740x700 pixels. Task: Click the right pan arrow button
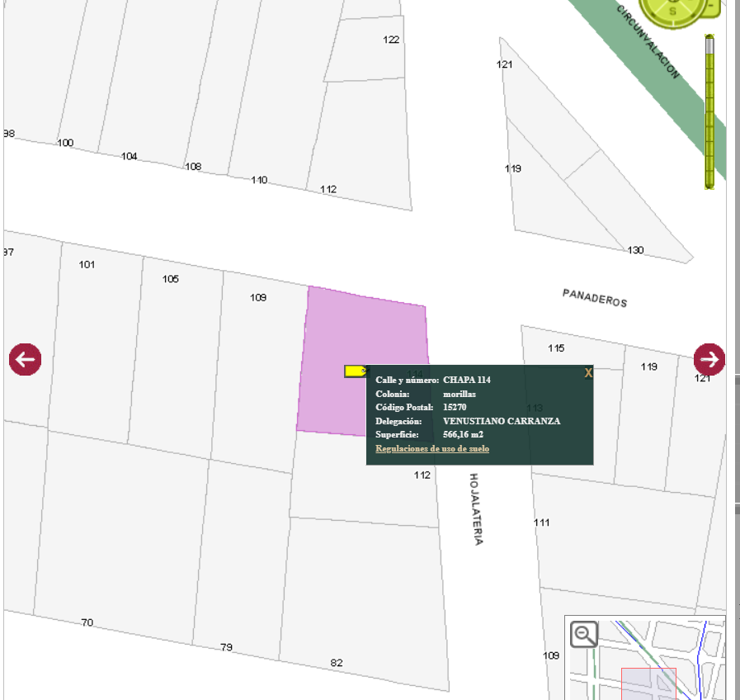tap(709, 359)
